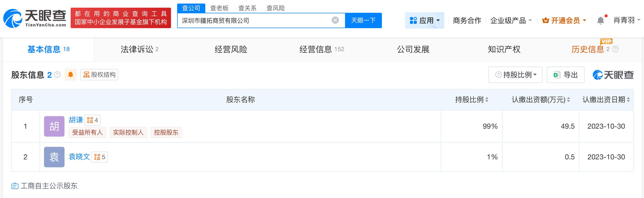Export shareholder table with 导出
Screen dimensions: 644x198
[566, 75]
